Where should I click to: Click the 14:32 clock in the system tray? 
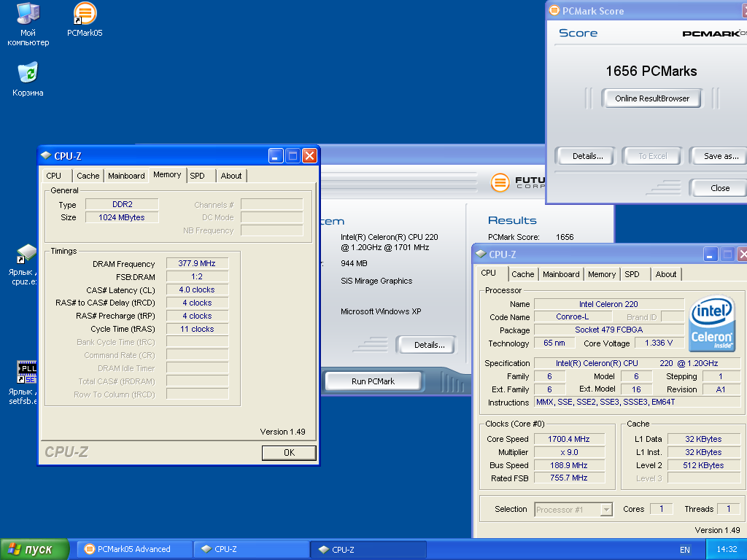click(727, 550)
